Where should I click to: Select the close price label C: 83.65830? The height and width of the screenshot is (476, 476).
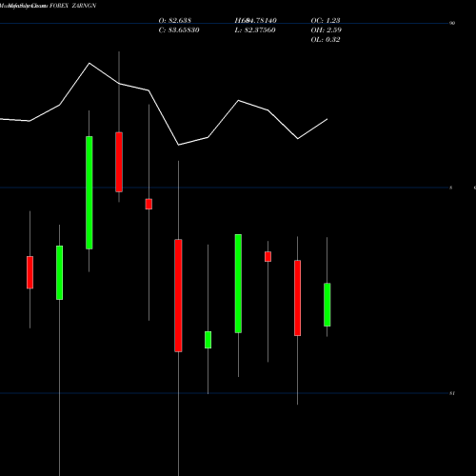(x=179, y=30)
